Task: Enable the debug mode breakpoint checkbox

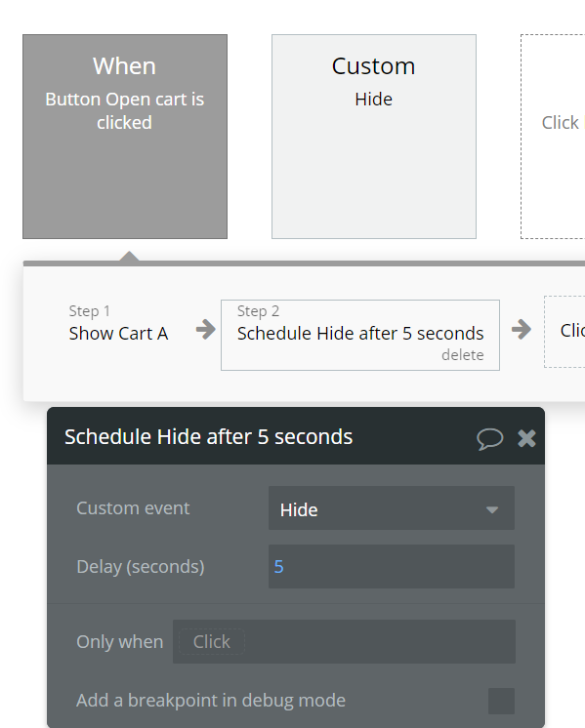Action: click(x=501, y=701)
